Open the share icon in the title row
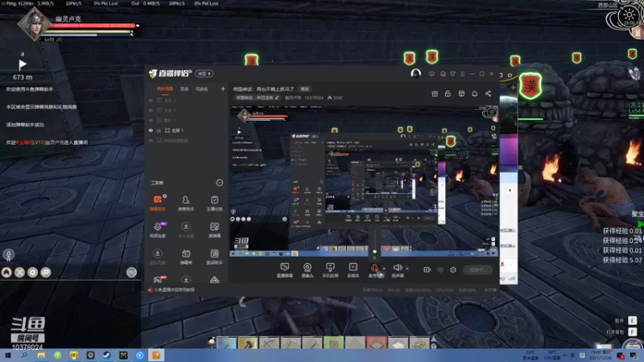 tap(488, 93)
